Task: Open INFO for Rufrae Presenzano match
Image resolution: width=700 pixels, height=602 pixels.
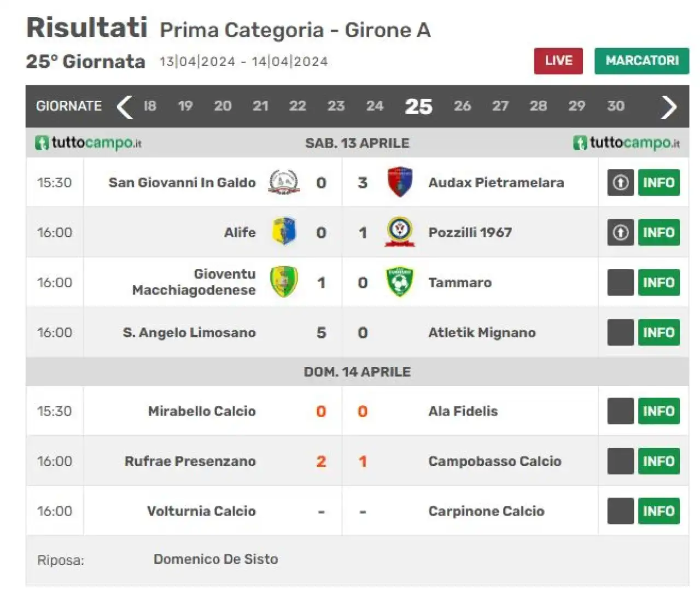Action: click(x=659, y=461)
